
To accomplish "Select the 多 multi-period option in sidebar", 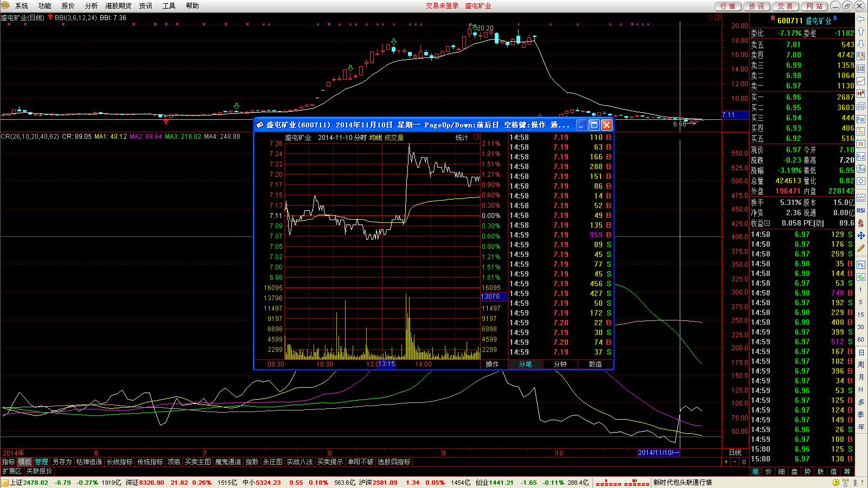I will click(860, 402).
